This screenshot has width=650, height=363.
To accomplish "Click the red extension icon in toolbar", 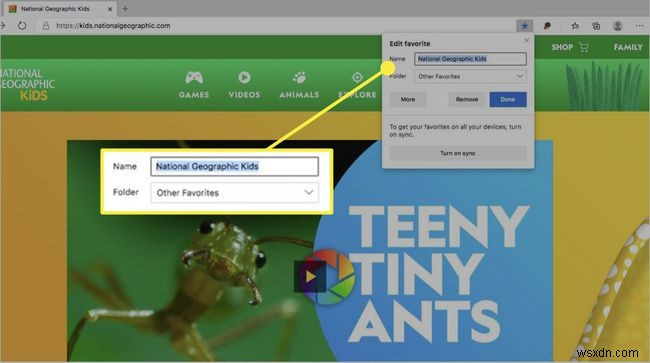I will click(547, 26).
